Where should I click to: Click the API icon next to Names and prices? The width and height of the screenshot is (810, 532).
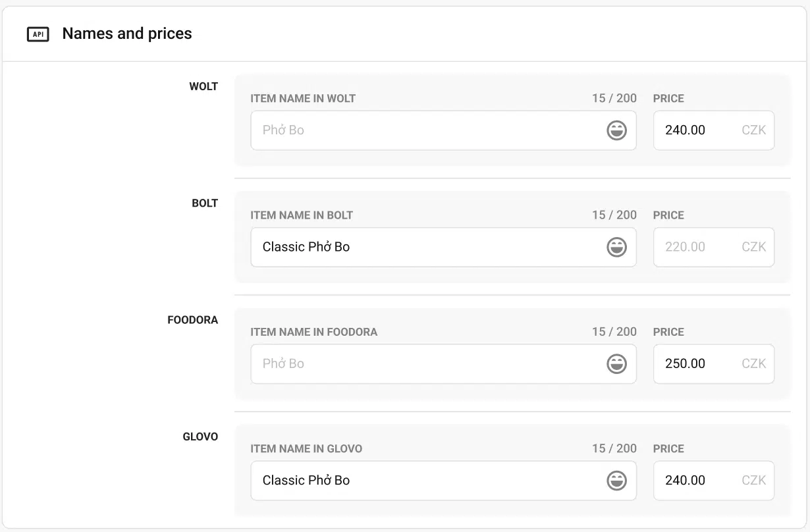38,34
